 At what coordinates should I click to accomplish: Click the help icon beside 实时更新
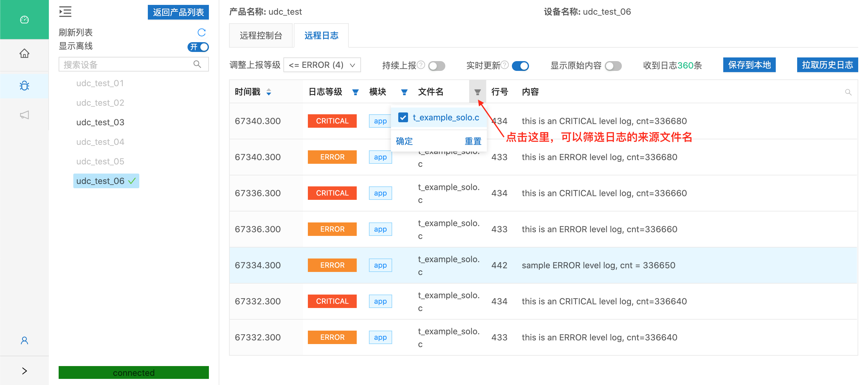pos(505,65)
